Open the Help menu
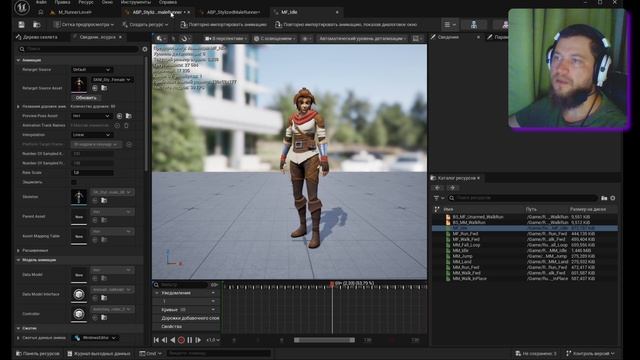 [168, 2]
